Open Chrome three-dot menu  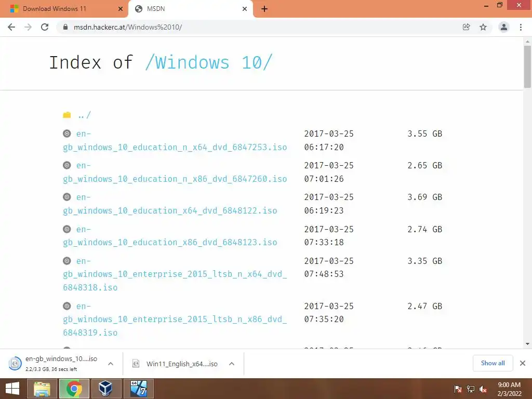pyautogui.click(x=521, y=27)
